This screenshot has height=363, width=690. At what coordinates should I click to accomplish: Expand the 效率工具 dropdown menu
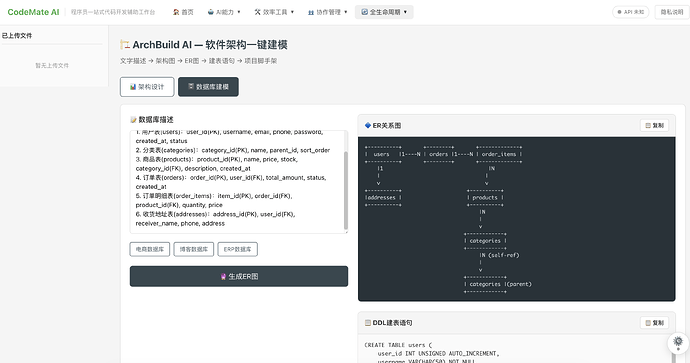click(x=274, y=12)
